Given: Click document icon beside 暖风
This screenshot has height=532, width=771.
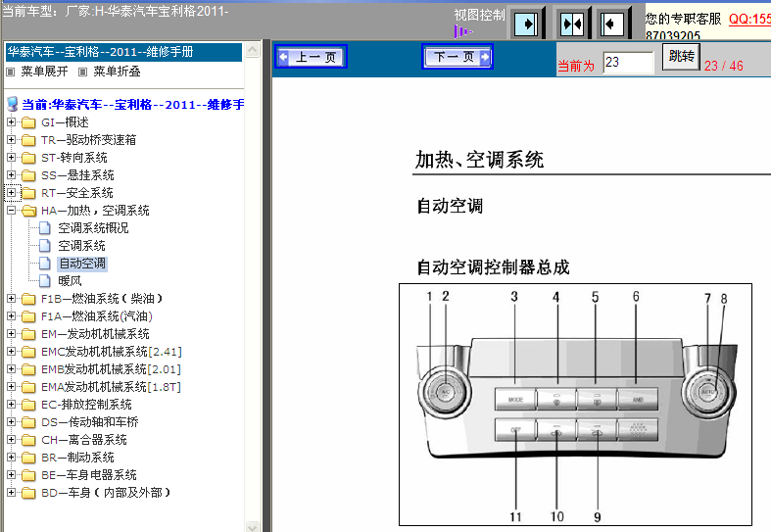Looking at the screenshot, I should [45, 281].
